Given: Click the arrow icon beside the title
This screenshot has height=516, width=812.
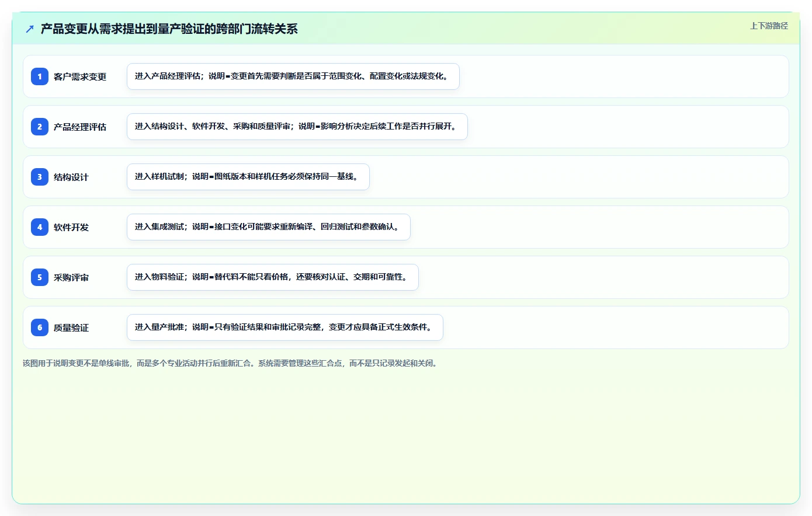Looking at the screenshot, I should (30, 29).
